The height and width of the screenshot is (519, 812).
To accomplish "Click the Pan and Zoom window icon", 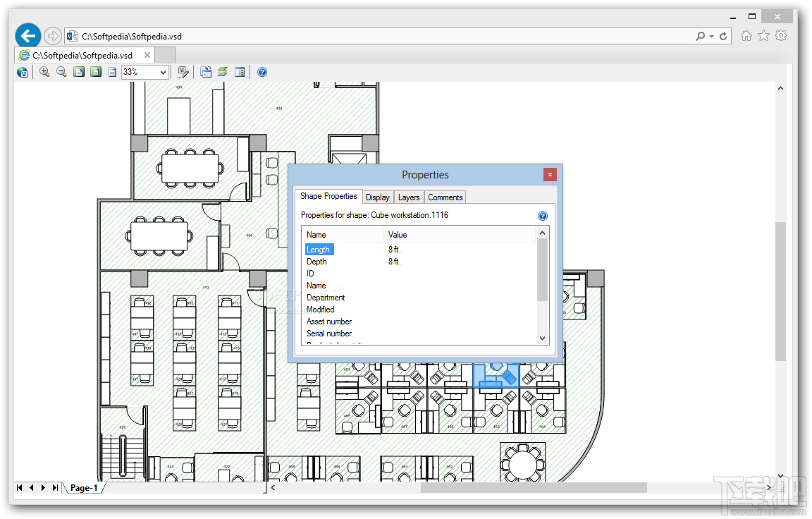I will (240, 71).
